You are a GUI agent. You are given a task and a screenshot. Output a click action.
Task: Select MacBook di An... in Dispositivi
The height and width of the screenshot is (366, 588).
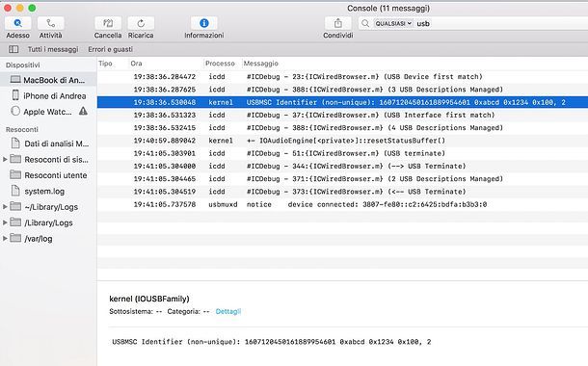click(48, 80)
